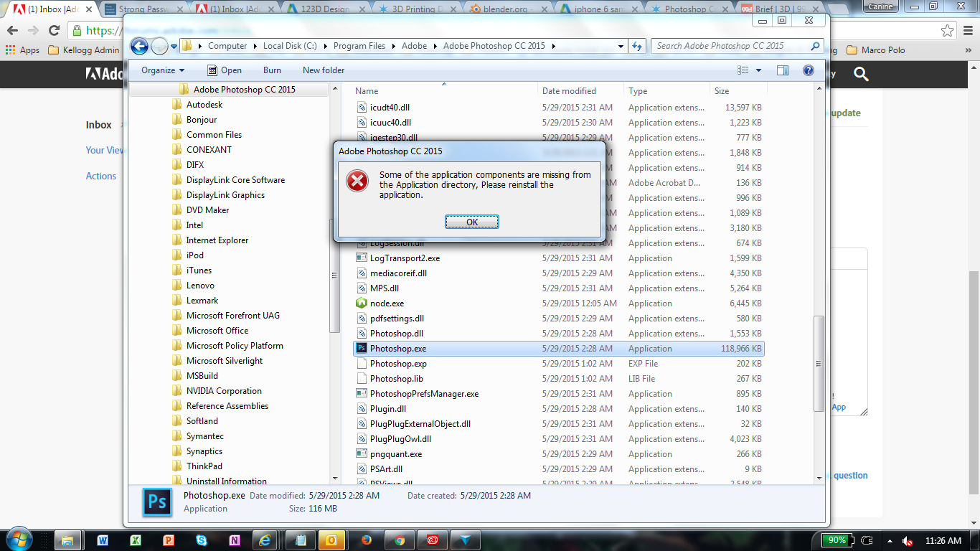Click Burn in the Explorer toolbar
Viewport: 980px width, 551px height.
tap(272, 70)
